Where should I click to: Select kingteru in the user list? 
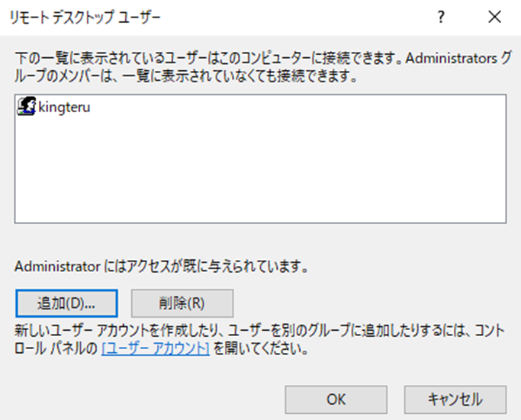pyautogui.click(x=64, y=108)
